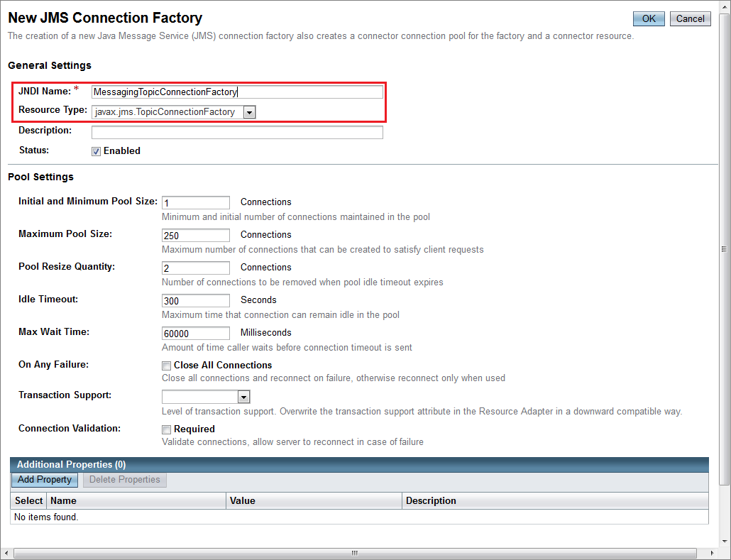Click the Delete Properties button
Screen dimensions: 731x560
(124, 480)
